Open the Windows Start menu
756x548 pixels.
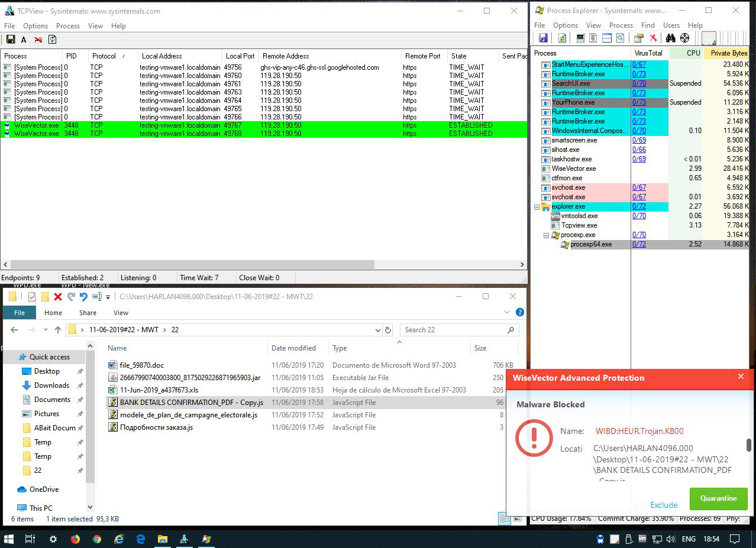[9, 539]
